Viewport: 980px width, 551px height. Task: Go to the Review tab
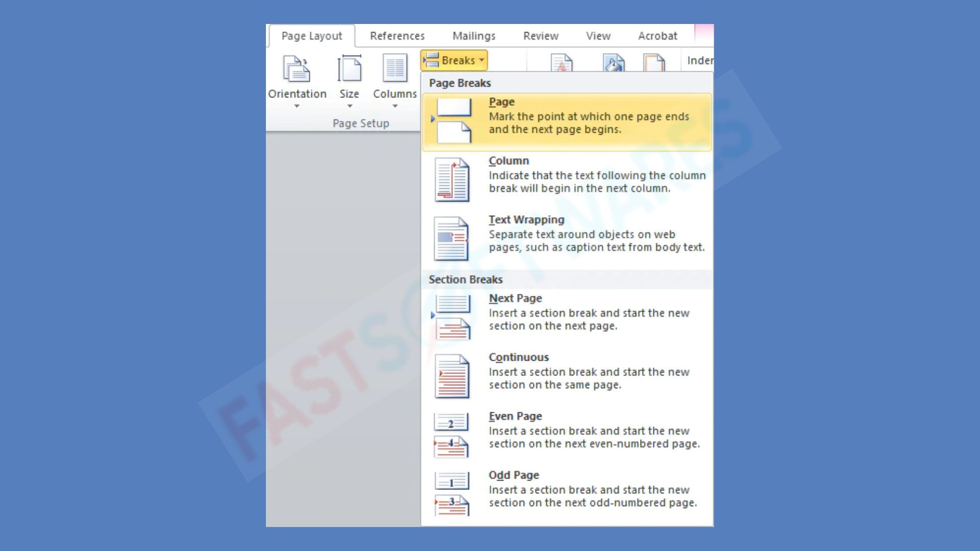[x=541, y=36]
